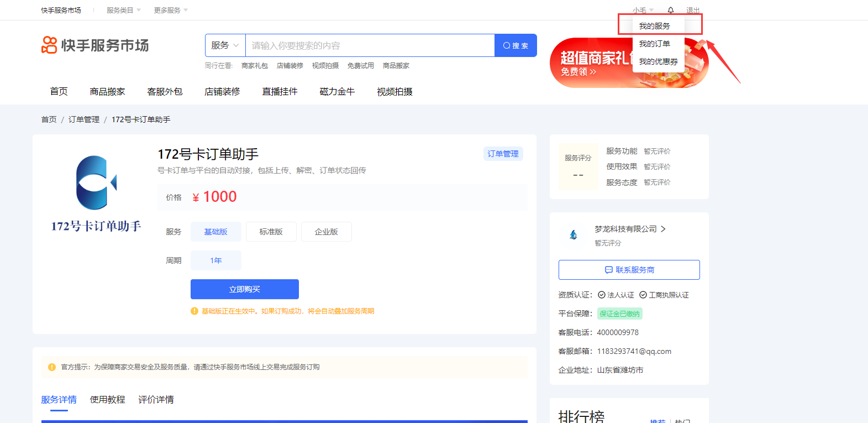The width and height of the screenshot is (868, 423).
Task: Click 订单管理 in the breadcrumb
Action: click(x=84, y=119)
